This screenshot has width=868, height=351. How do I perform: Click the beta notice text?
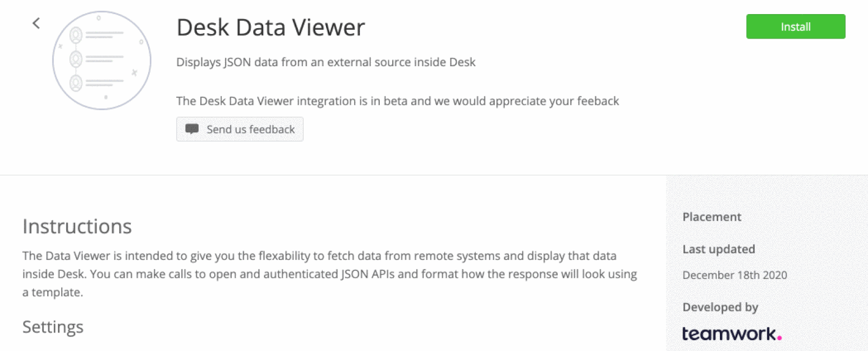(397, 101)
